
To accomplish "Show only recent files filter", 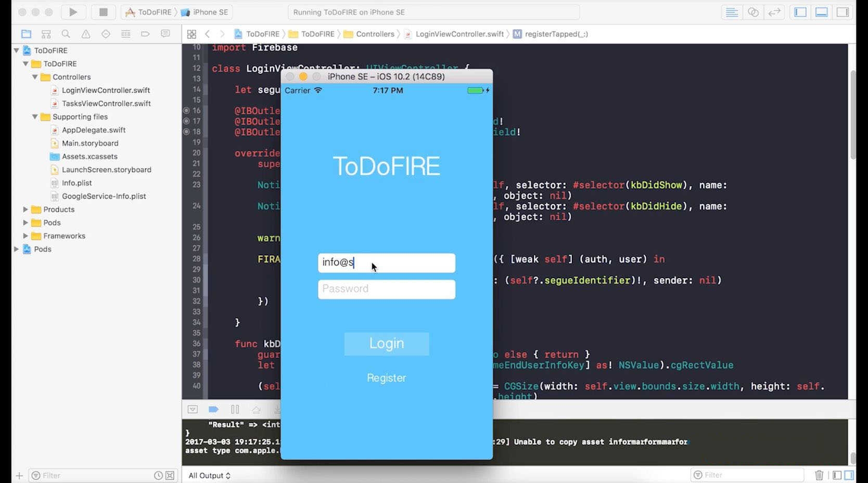I will 158,475.
